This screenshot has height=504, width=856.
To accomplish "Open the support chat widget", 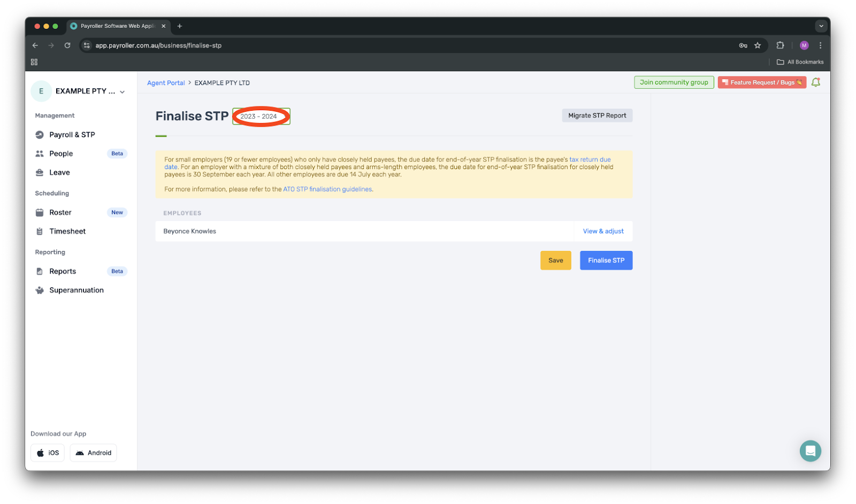I will point(810,450).
